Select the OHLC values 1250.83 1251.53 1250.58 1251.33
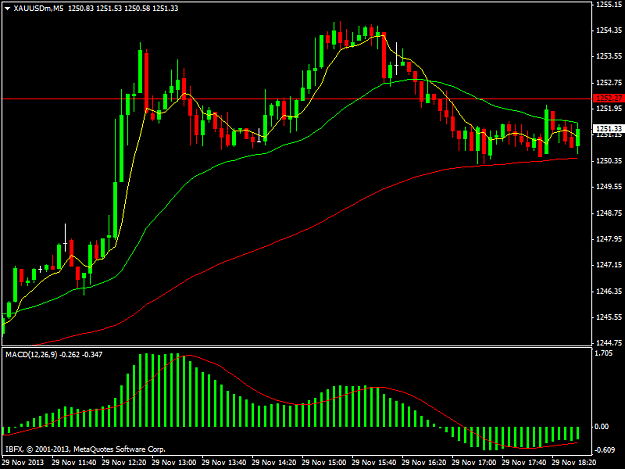 tap(123, 8)
